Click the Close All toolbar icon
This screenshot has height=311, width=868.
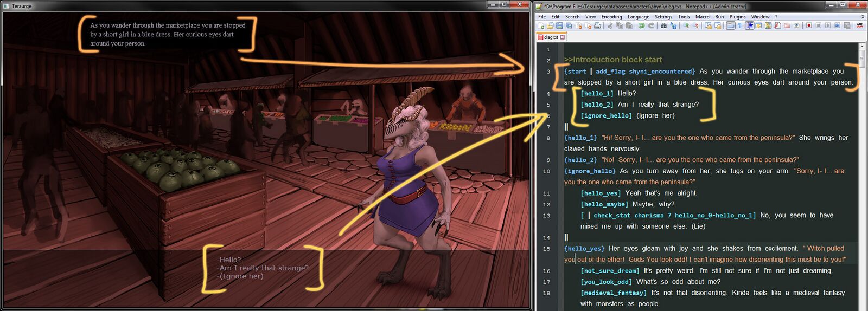[x=588, y=25]
